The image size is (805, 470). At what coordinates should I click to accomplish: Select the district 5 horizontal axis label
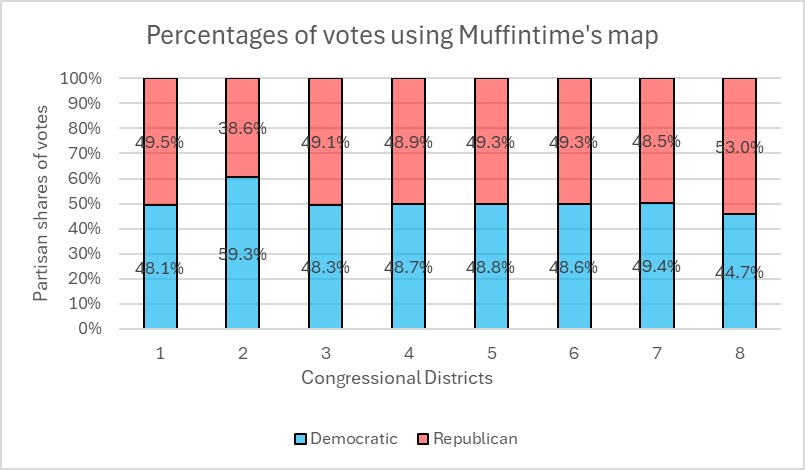[x=491, y=351]
